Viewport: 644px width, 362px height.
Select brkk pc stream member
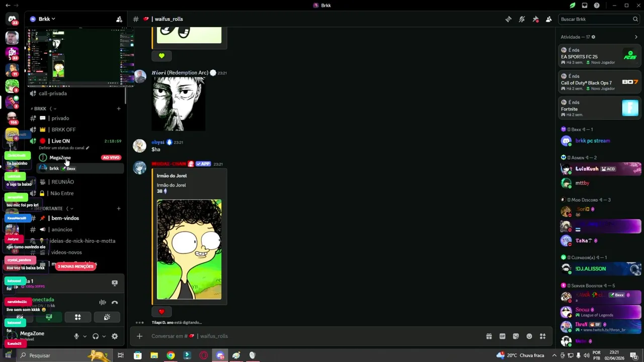(x=600, y=141)
